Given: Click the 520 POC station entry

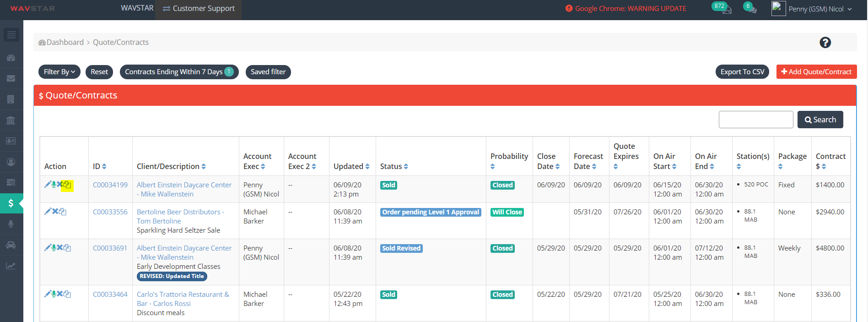Looking at the screenshot, I should tap(756, 185).
